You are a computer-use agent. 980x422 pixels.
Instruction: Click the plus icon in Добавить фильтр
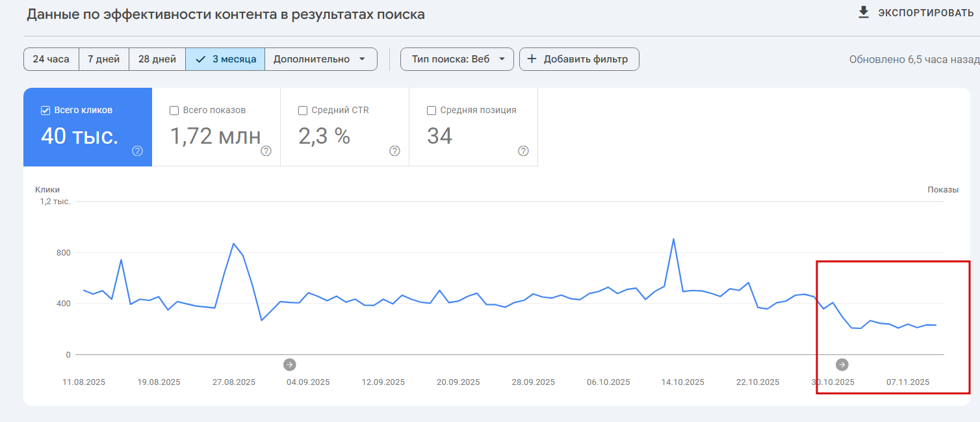tap(532, 59)
